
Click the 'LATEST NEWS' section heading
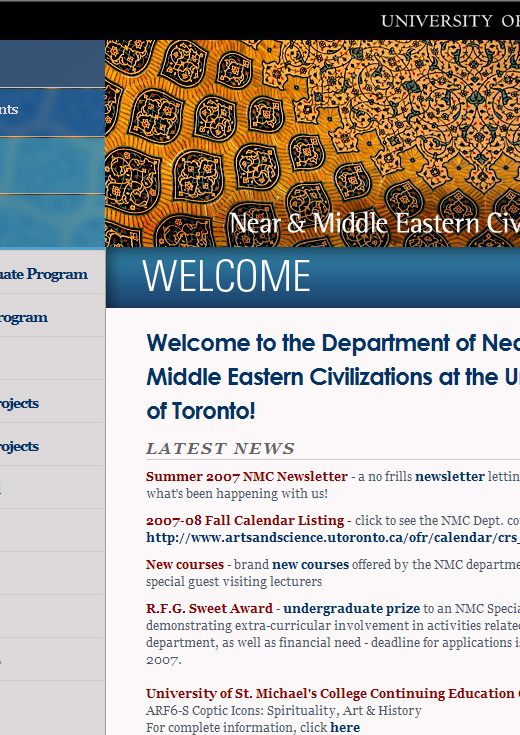[x=220, y=449]
